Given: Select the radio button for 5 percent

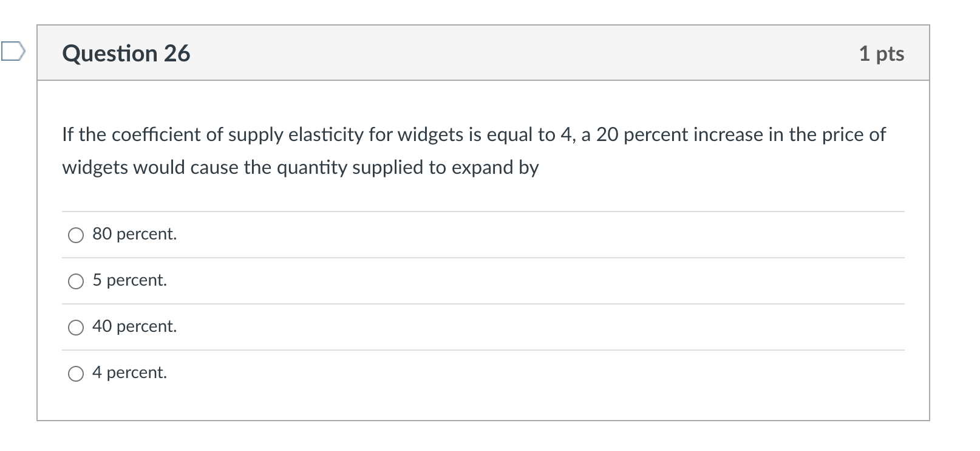Looking at the screenshot, I should pyautogui.click(x=75, y=281).
